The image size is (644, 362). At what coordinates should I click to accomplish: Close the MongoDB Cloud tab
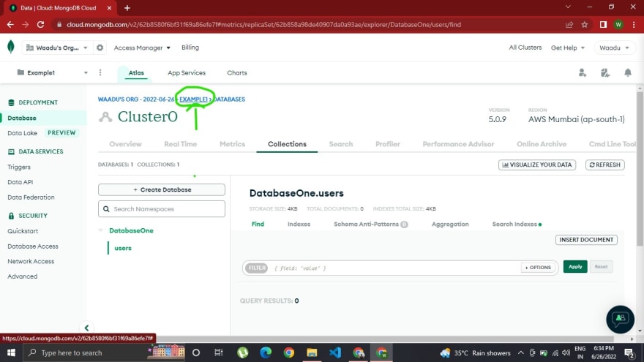[109, 8]
